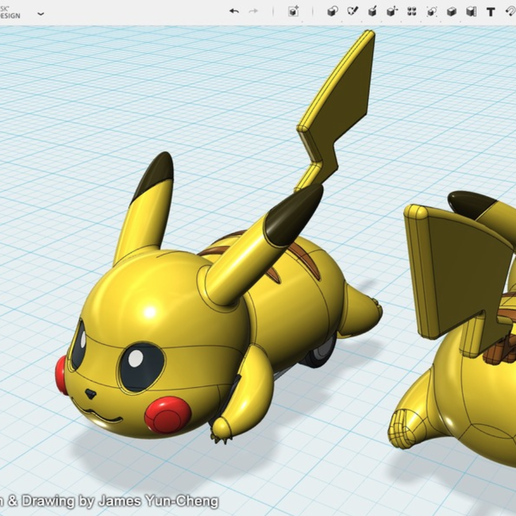
Task: Redo the undone action
Action: [x=254, y=11]
